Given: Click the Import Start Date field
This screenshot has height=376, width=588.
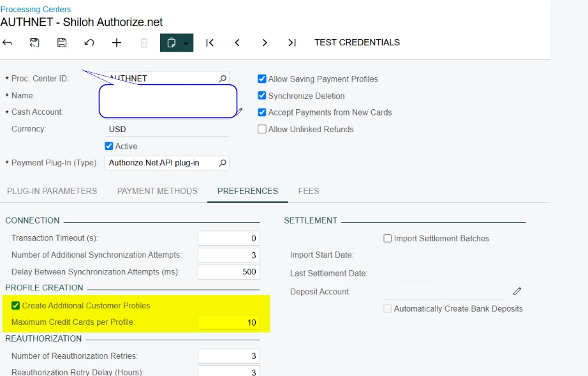Looking at the screenshot, I should click(x=415, y=255).
